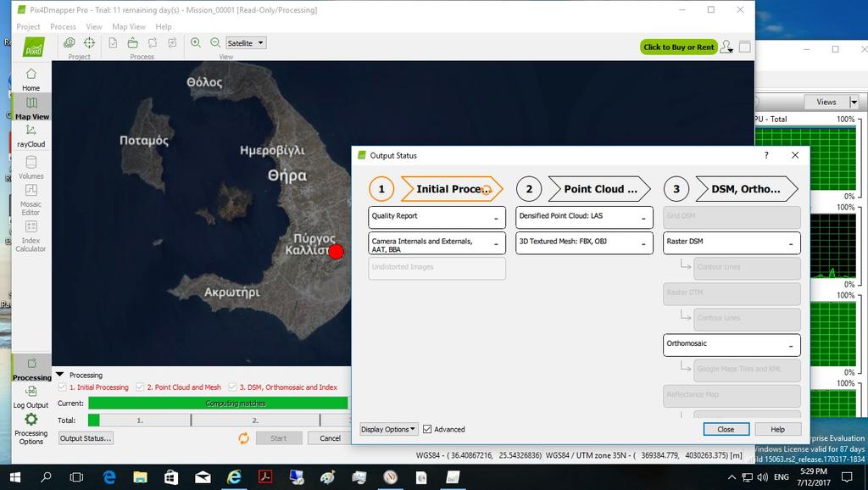
Task: Click the Initial Processing step header
Action: point(452,189)
